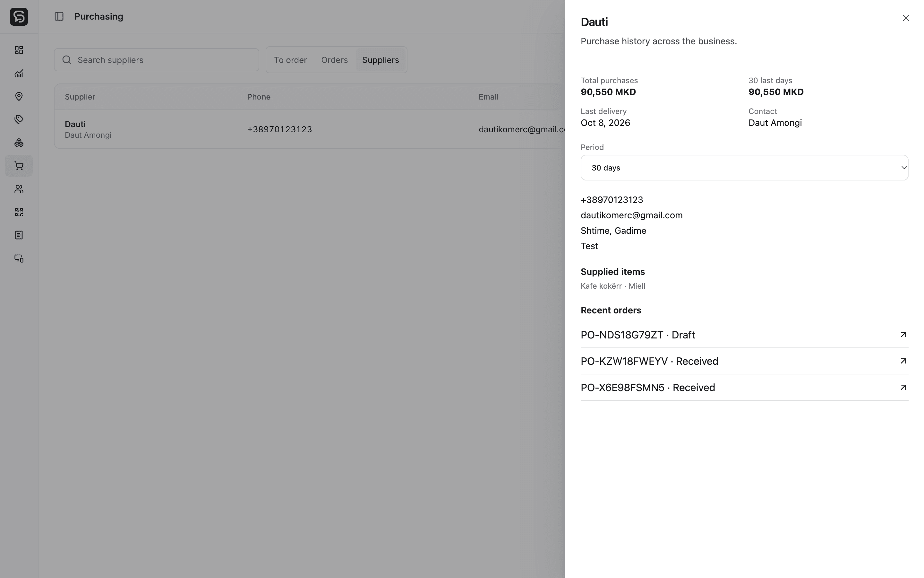Expand the Period 30 days dropdown
Image resolution: width=924 pixels, height=578 pixels.
[x=744, y=167]
